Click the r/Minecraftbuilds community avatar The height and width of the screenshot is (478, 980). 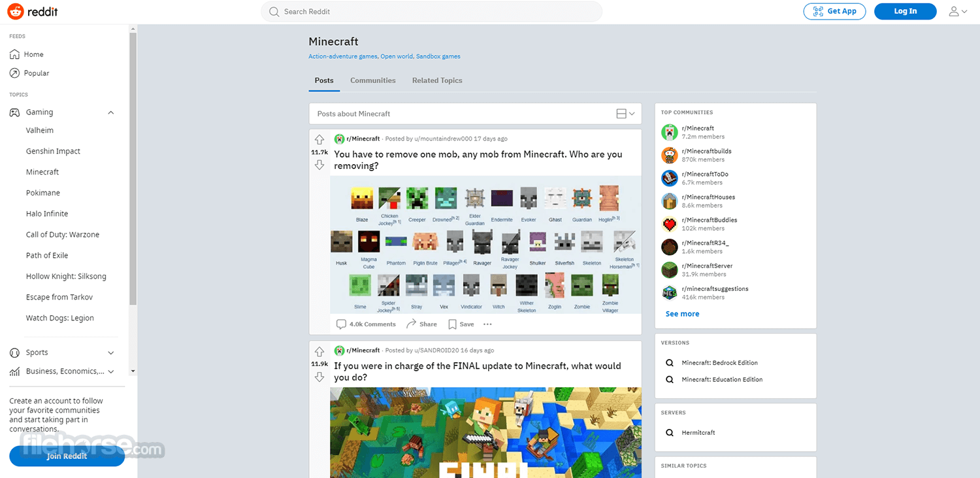[670, 155]
